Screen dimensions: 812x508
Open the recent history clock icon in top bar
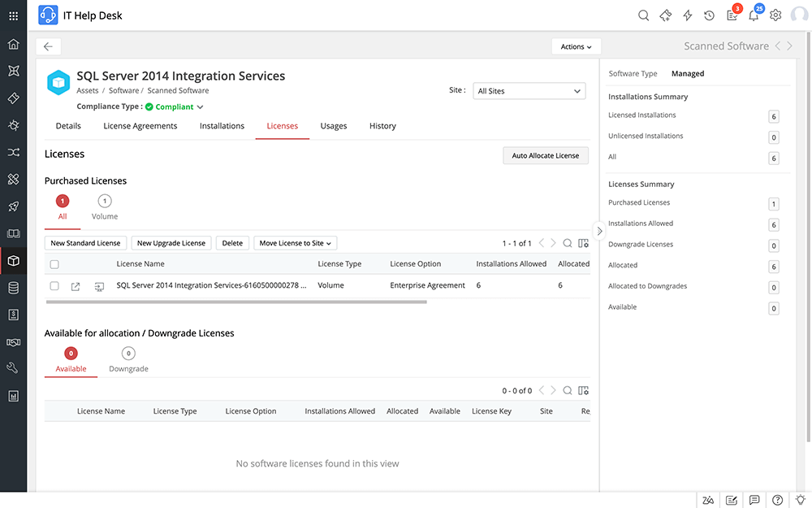tap(708, 15)
